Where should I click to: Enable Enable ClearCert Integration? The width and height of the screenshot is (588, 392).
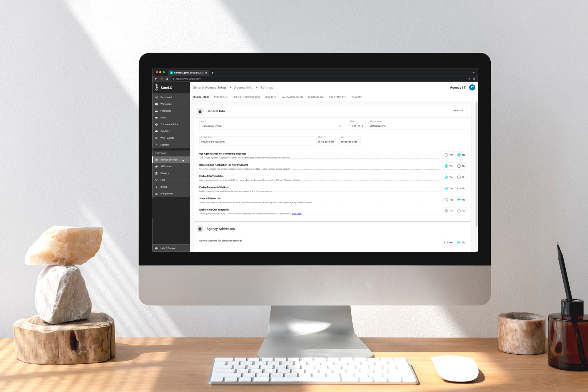(x=446, y=211)
